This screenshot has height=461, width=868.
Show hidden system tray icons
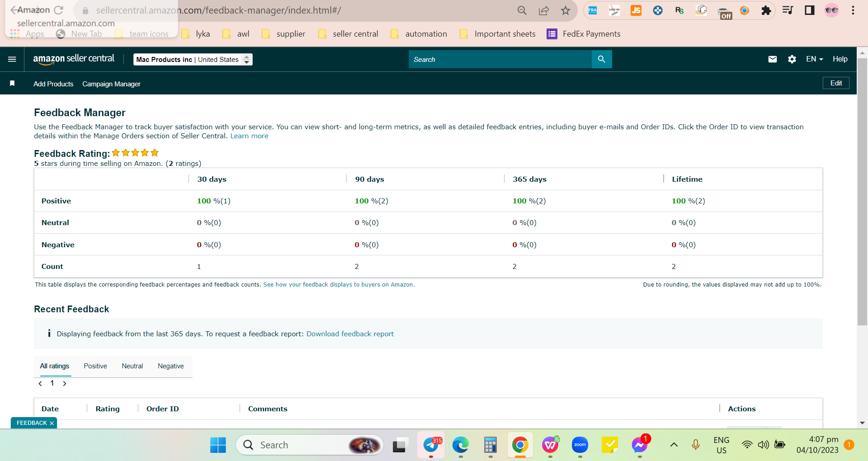[674, 445]
